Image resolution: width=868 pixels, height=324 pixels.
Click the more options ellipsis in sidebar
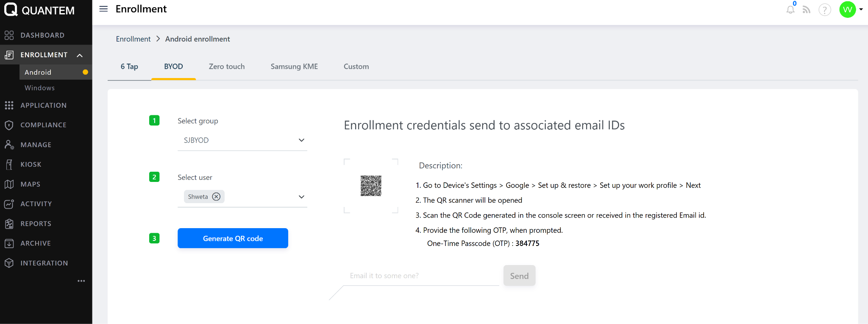(x=81, y=281)
